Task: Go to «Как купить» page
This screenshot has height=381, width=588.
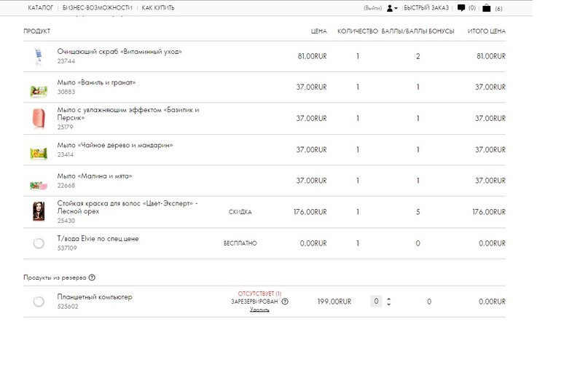Action: tap(158, 8)
